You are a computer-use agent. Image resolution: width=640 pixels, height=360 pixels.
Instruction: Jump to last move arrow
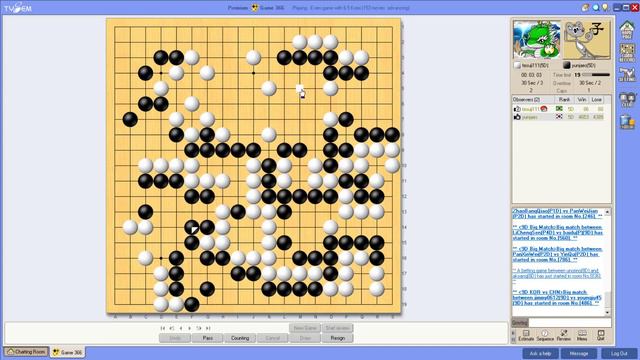coord(208,328)
